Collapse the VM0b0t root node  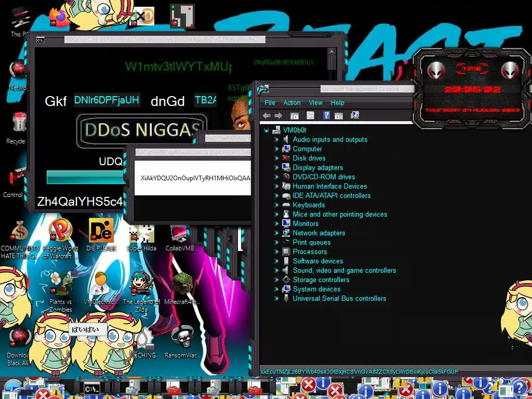click(x=267, y=130)
